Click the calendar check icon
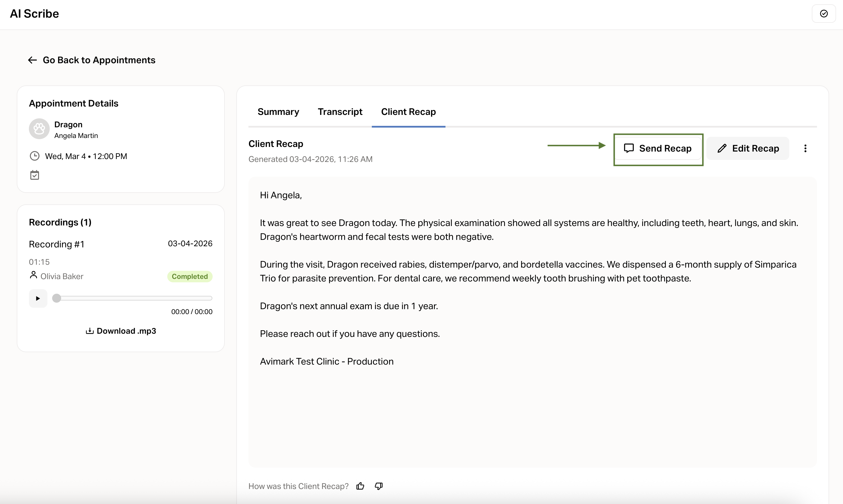The width and height of the screenshot is (843, 504). [35, 175]
